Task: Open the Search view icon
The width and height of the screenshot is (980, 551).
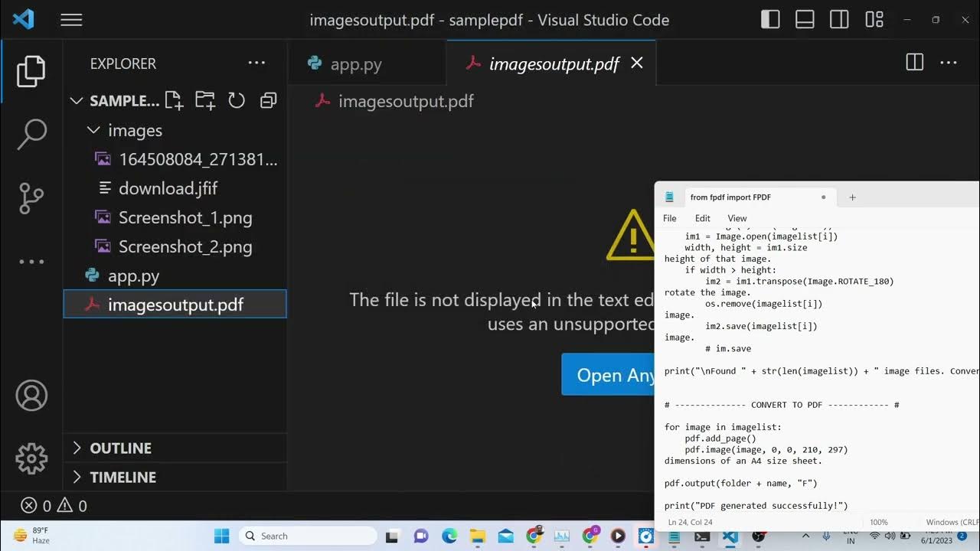Action: (x=31, y=135)
